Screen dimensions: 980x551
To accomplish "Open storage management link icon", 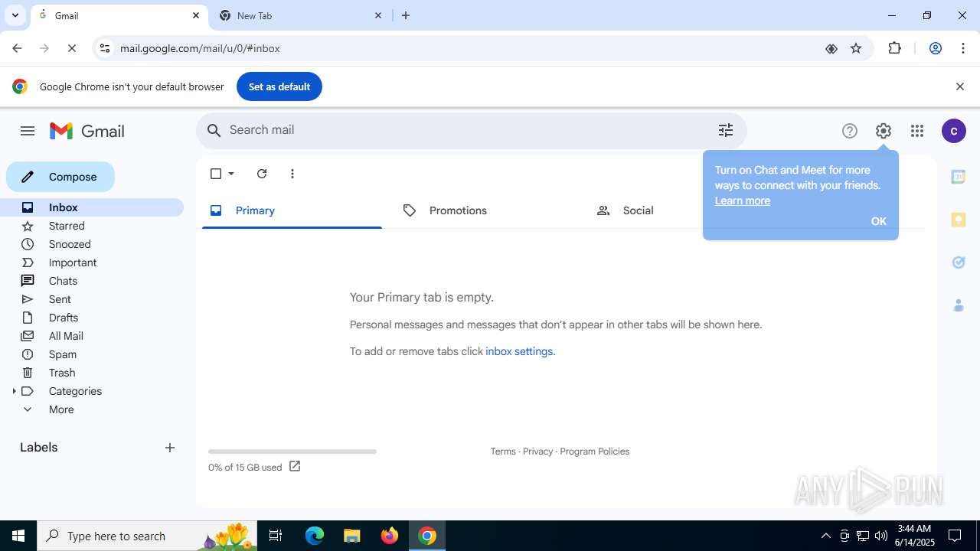I will pos(295,466).
